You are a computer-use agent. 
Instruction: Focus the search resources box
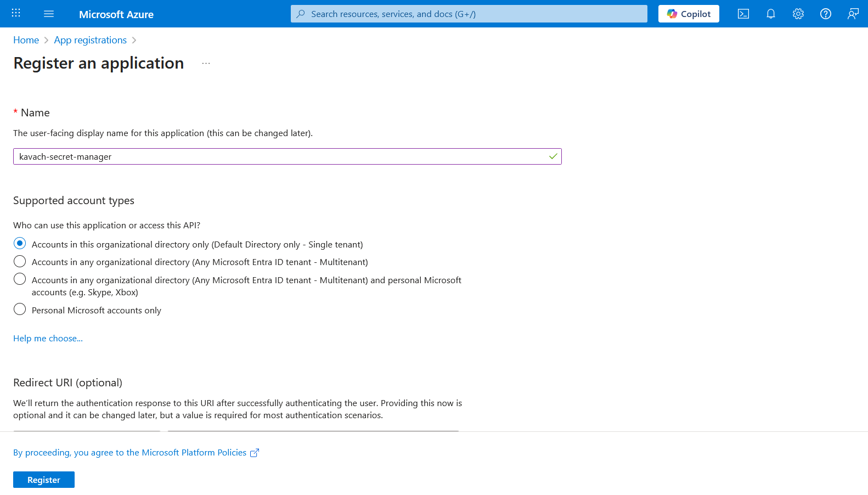tap(469, 14)
